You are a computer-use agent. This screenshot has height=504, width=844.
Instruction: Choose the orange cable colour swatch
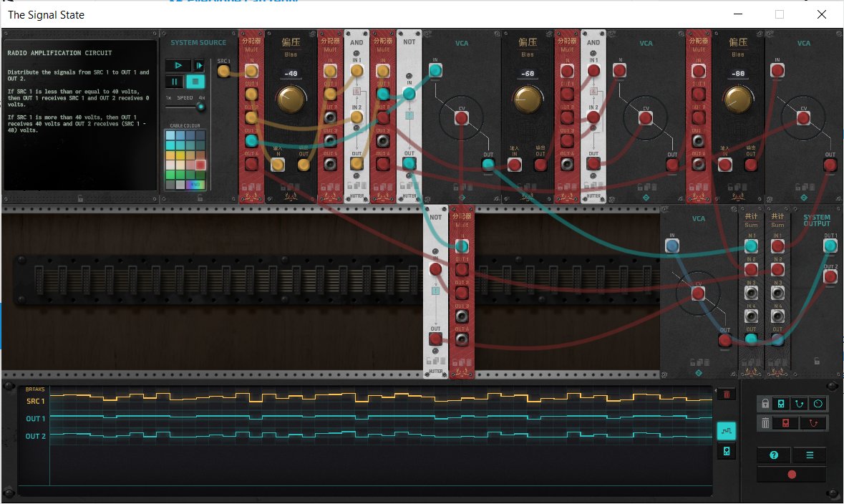pyautogui.click(x=170, y=155)
